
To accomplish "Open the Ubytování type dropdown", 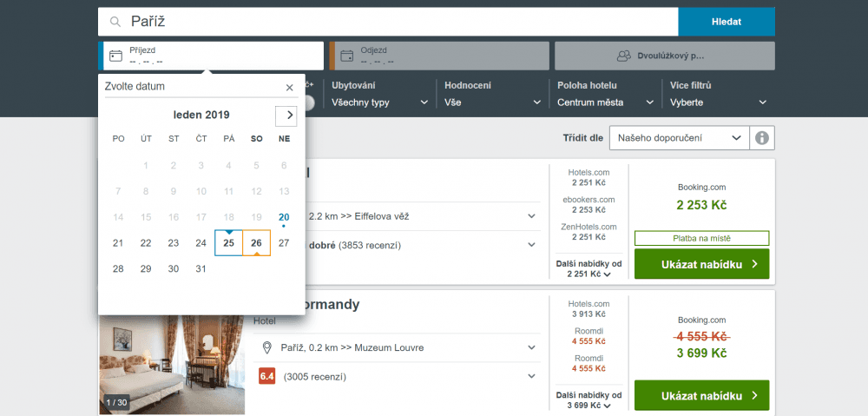I will click(380, 102).
